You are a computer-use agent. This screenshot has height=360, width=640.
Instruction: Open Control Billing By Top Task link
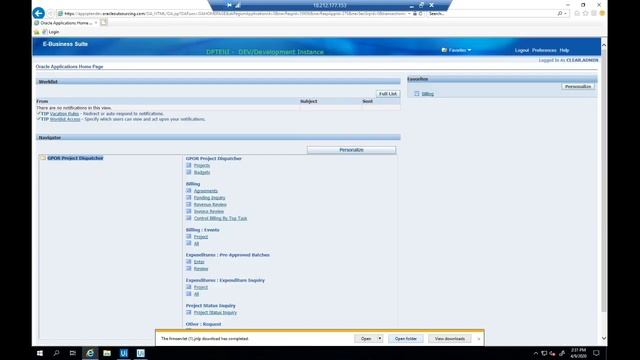[x=220, y=218]
